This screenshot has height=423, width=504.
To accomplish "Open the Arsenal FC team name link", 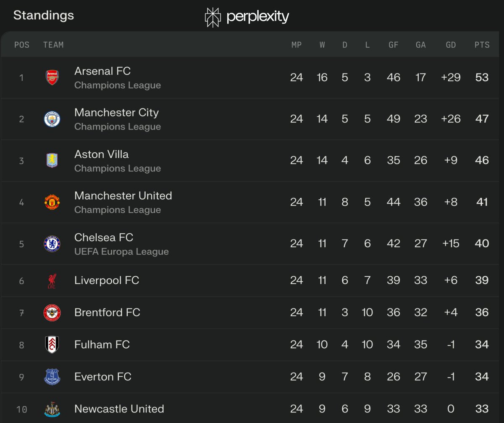I will point(102,71).
